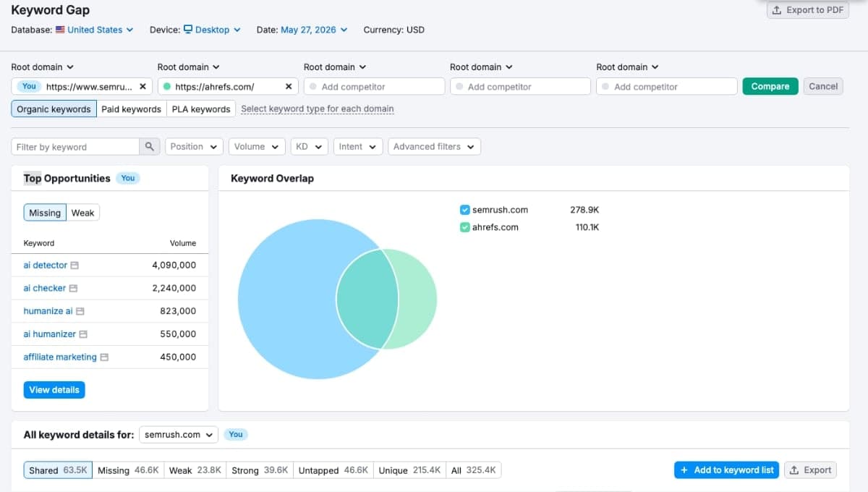868x492 pixels.
Task: Open the Volume filter dropdown
Action: [257, 147]
